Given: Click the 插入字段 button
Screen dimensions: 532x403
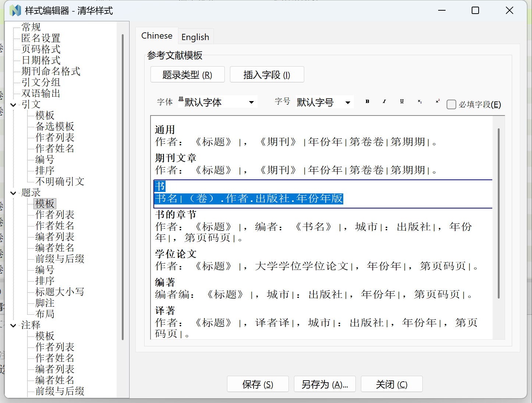Looking at the screenshot, I should pyautogui.click(x=267, y=74).
